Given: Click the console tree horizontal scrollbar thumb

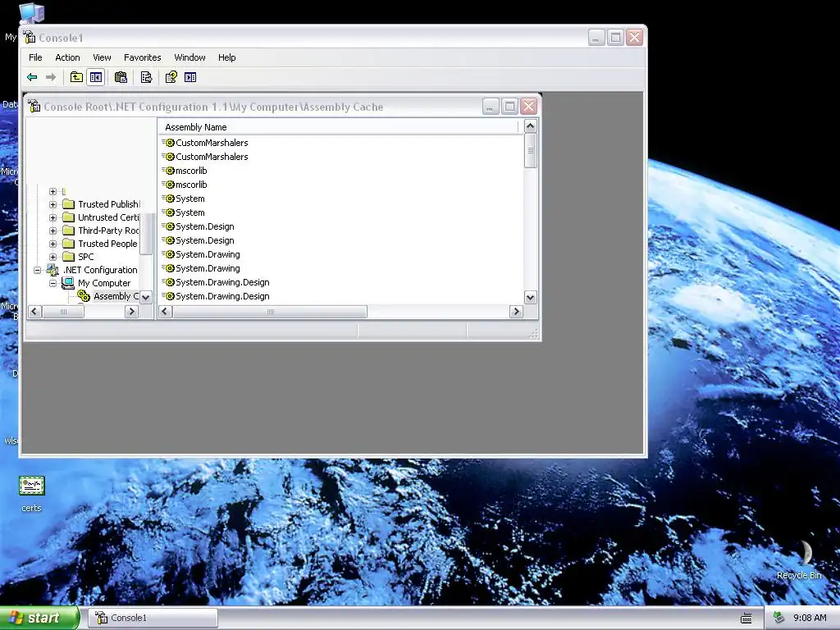Looking at the screenshot, I should pyautogui.click(x=62, y=311).
